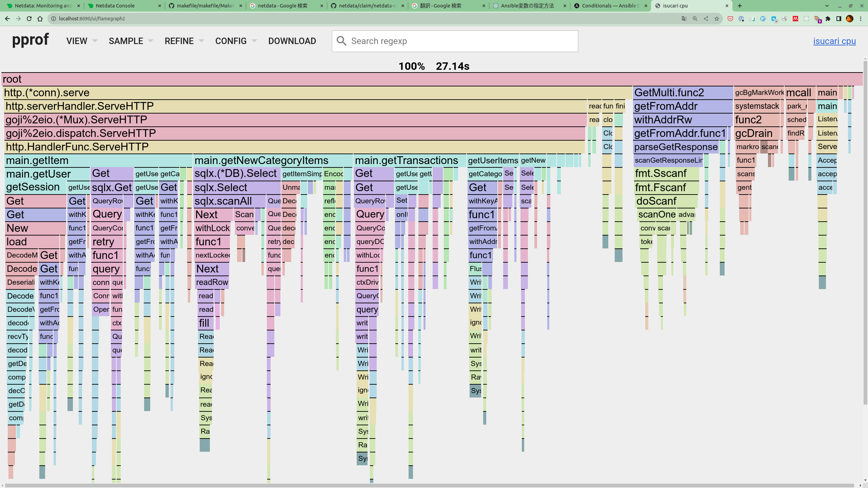Open the REFINE dropdown menu
This screenshot has width=868, height=488.
(x=184, y=41)
